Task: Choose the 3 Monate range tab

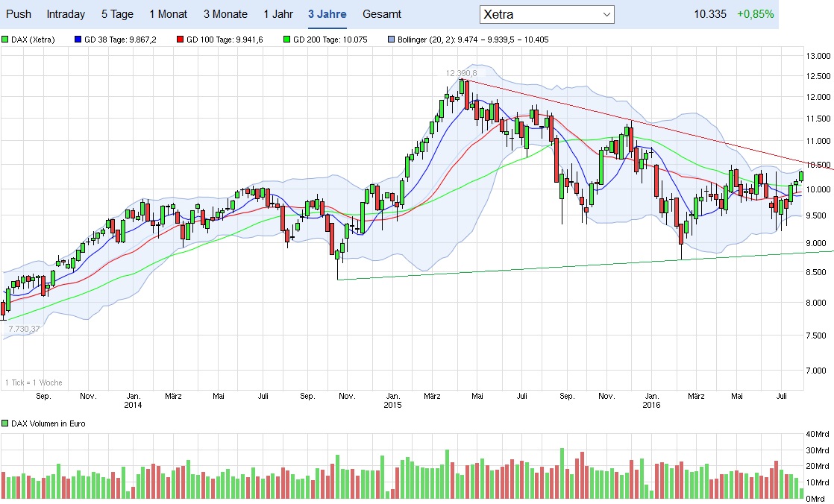Action: pyautogui.click(x=225, y=14)
